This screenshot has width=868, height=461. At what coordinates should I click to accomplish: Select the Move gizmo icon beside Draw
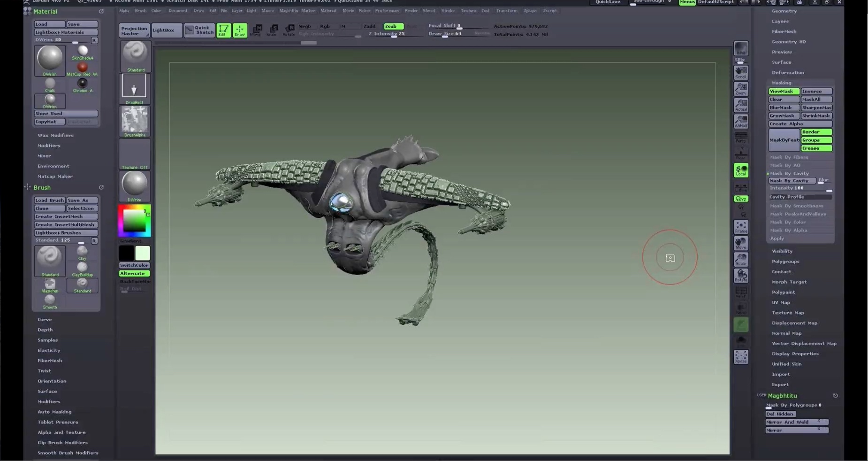tap(256, 31)
